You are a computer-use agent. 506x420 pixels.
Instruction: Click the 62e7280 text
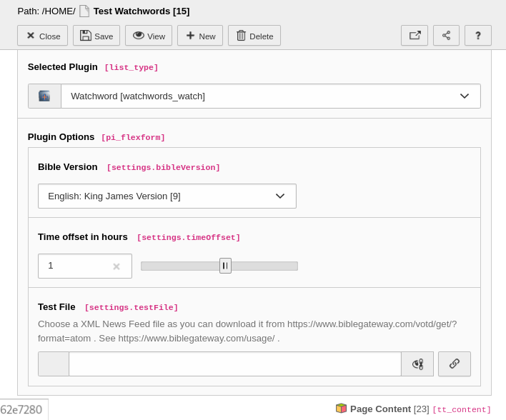21,410
